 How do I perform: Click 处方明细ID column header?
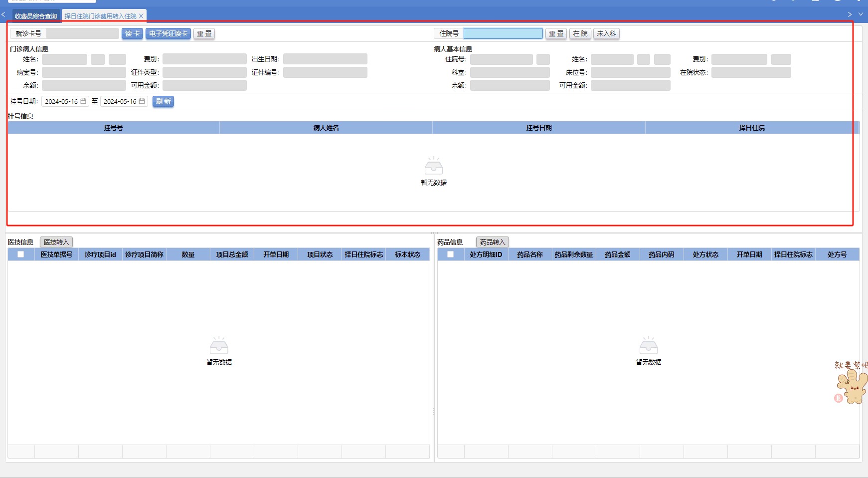[486, 254]
